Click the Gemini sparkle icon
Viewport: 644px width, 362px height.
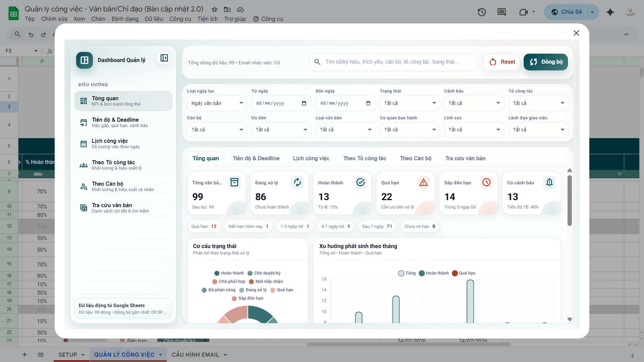pyautogui.click(x=610, y=12)
